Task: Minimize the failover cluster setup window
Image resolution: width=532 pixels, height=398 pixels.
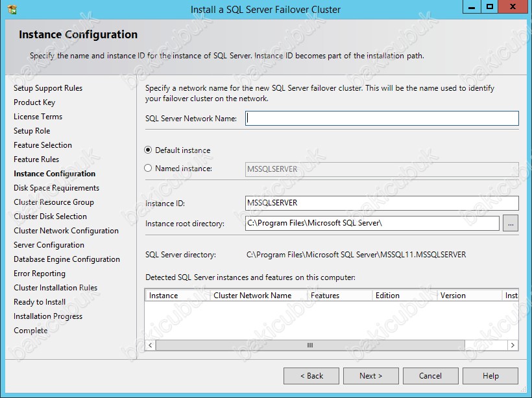Action: (x=472, y=6)
